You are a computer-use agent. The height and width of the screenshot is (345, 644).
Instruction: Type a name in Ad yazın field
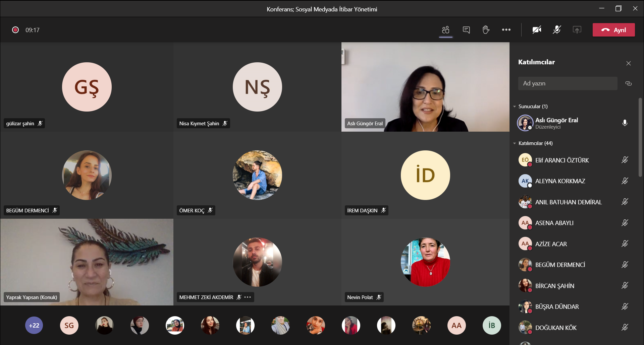pyautogui.click(x=568, y=83)
